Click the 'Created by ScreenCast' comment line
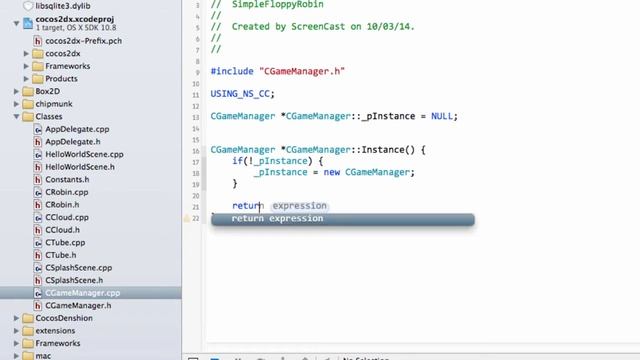The image size is (640, 360). [313, 27]
